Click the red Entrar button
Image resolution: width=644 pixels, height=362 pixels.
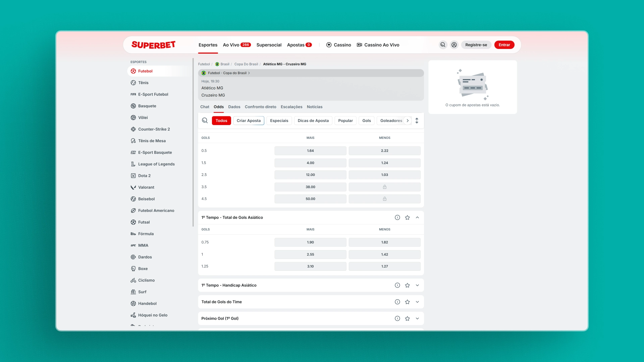point(504,45)
